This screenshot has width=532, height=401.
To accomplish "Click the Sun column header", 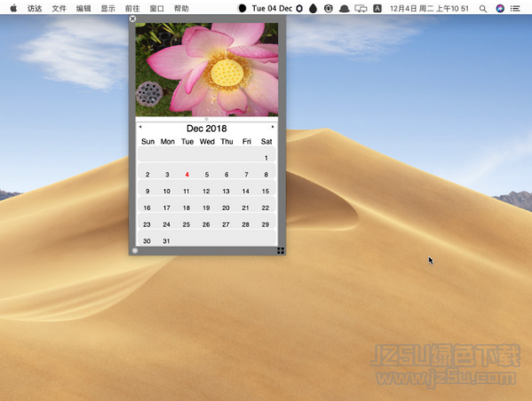I will tap(147, 141).
